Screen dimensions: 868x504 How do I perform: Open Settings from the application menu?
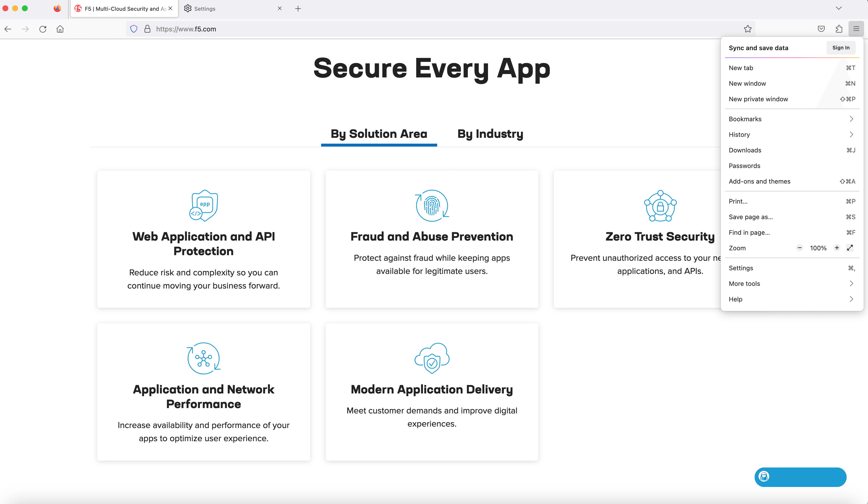(x=792, y=268)
